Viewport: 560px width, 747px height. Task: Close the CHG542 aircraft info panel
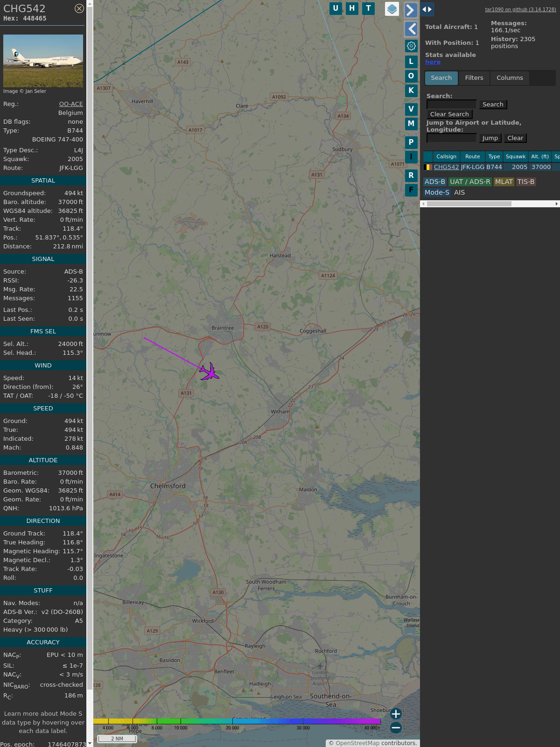[x=79, y=8]
